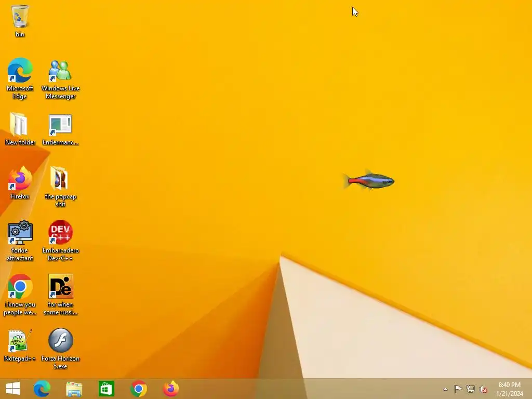532x399 pixels.
Task: Click the 'i know you people we...' label
Action: coord(20,309)
